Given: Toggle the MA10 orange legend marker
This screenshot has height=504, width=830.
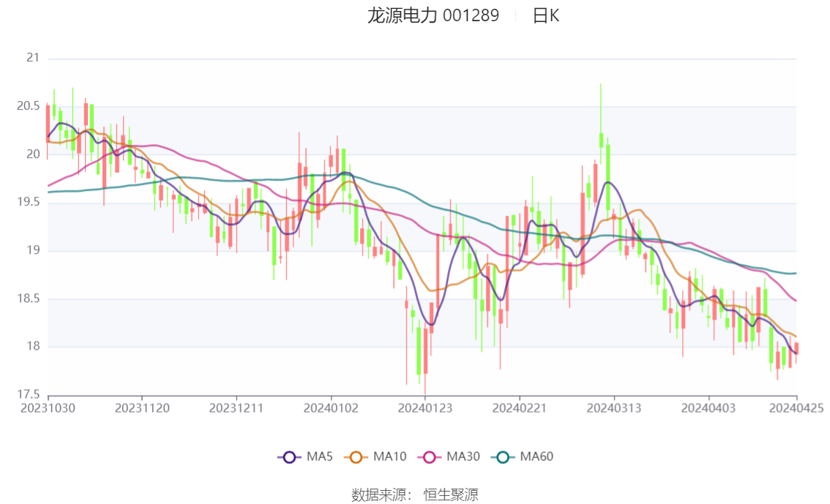Looking at the screenshot, I should 356,457.
